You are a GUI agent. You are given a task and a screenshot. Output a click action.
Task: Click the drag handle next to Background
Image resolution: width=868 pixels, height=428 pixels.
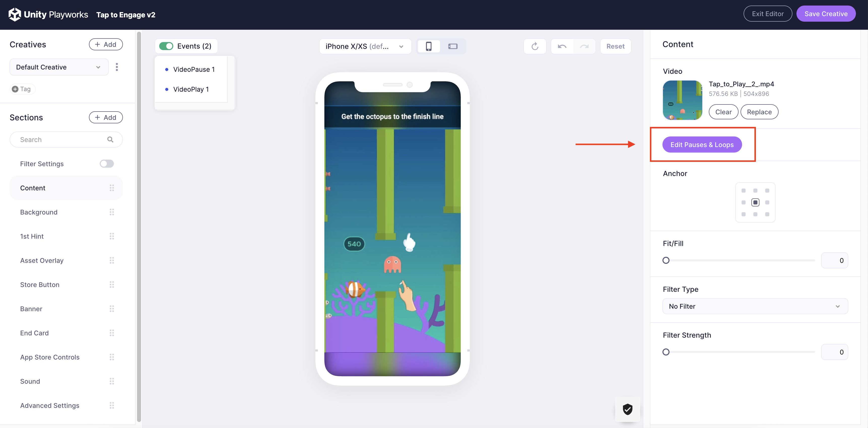[112, 212]
